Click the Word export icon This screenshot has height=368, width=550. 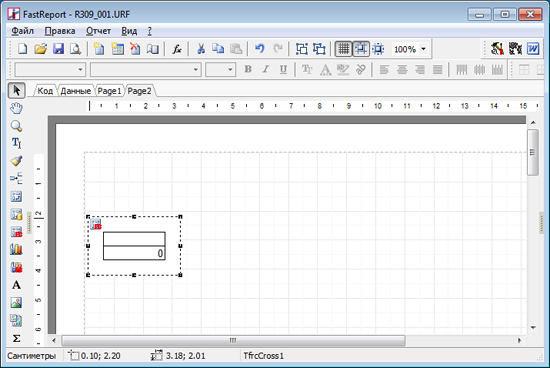point(533,49)
